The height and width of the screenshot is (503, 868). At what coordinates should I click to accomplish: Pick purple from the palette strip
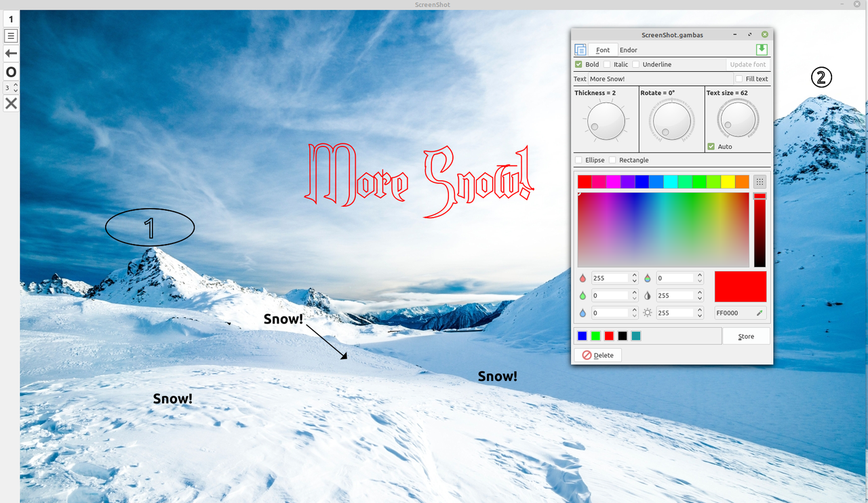click(x=628, y=182)
